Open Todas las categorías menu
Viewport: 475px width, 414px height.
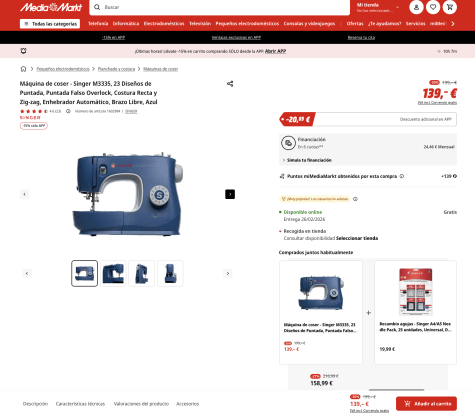[x=50, y=24]
